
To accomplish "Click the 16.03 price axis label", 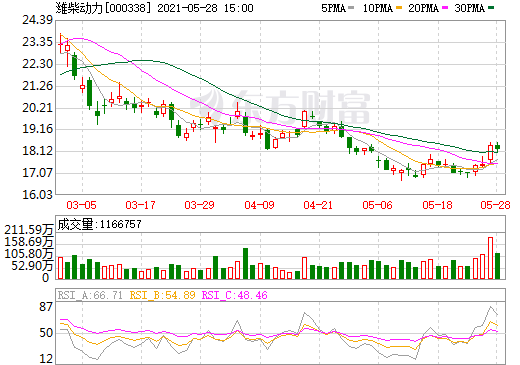I will click(x=37, y=195).
